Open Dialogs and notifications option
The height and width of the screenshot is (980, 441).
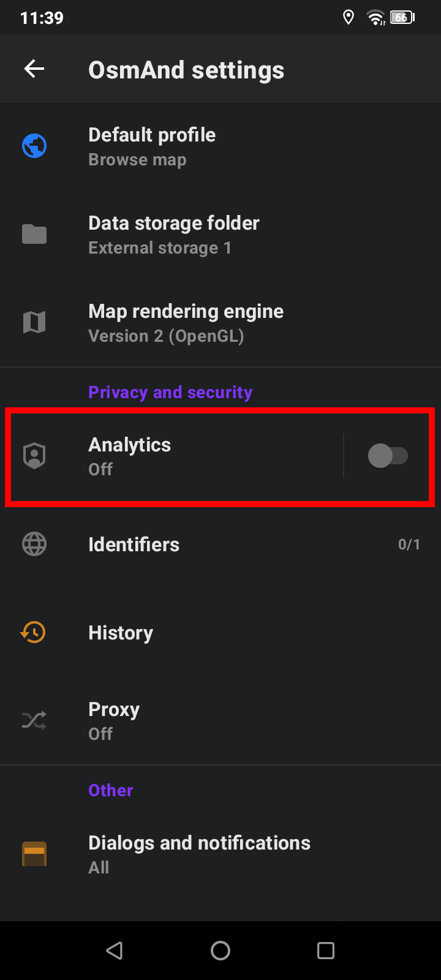coord(199,854)
